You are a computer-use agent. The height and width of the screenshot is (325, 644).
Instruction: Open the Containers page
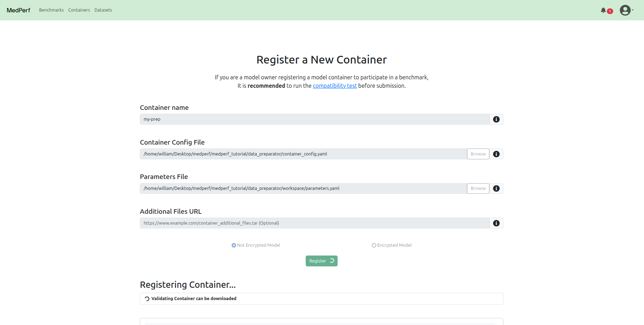click(79, 10)
